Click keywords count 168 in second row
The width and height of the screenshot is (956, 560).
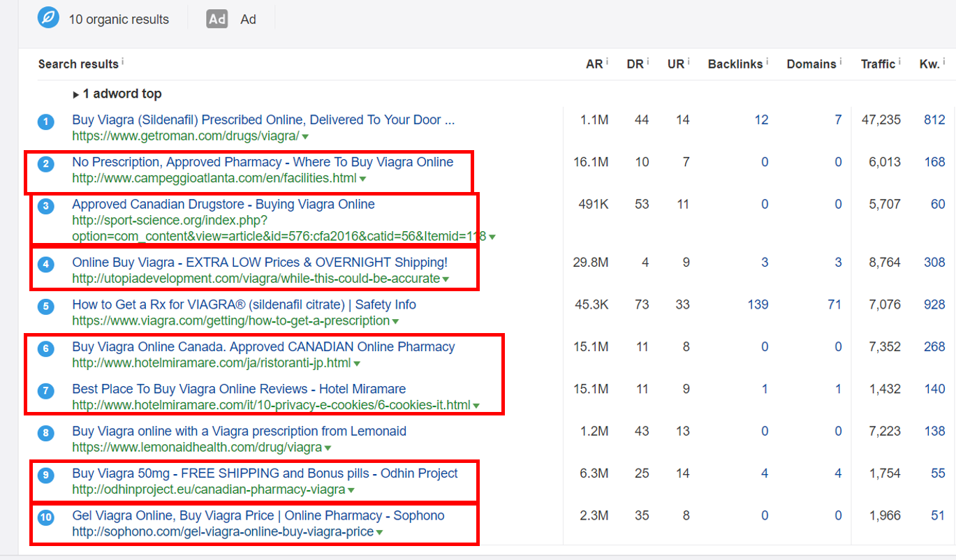tap(934, 162)
